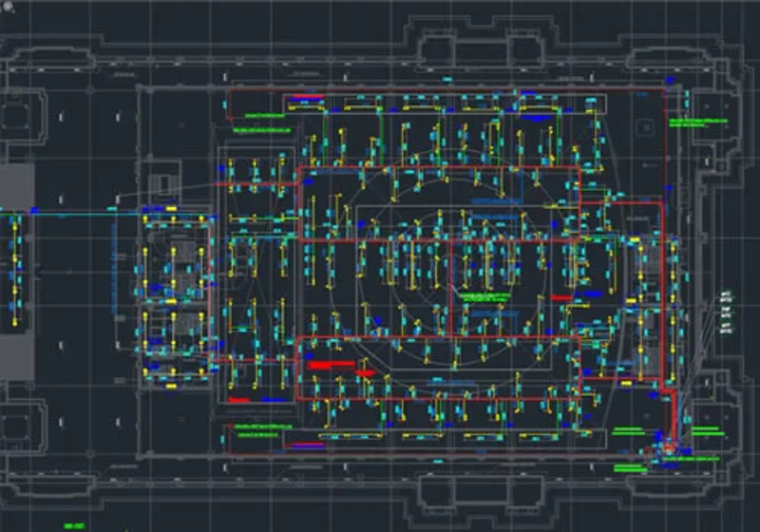Viewport: 760px width, 532px height.
Task: Select the wide blue tag in upper-right corridor
Action: point(536,118)
